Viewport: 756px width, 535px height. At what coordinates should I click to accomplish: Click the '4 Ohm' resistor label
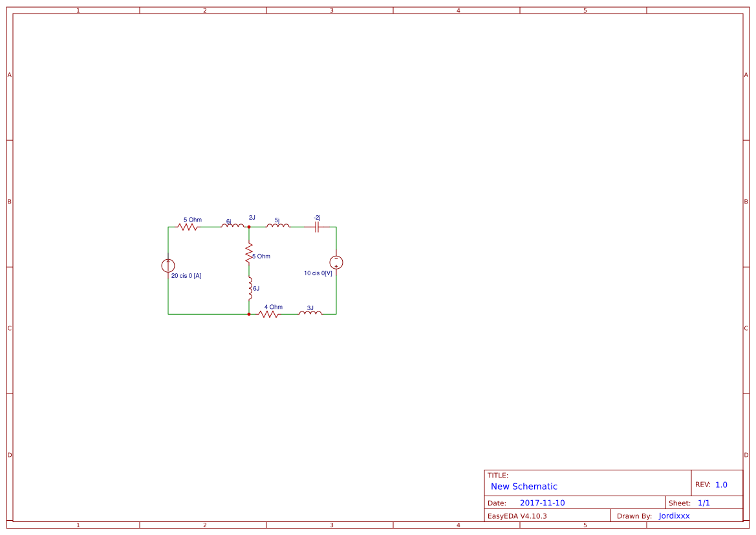pyautogui.click(x=274, y=307)
